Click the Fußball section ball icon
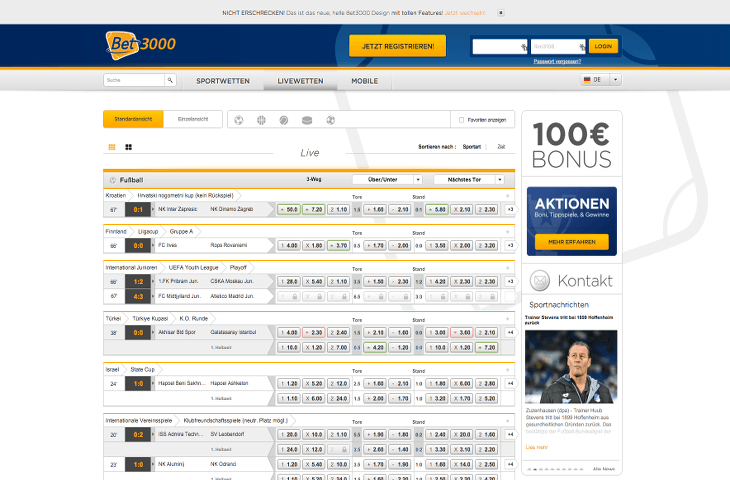The image size is (730, 480). pos(113,180)
